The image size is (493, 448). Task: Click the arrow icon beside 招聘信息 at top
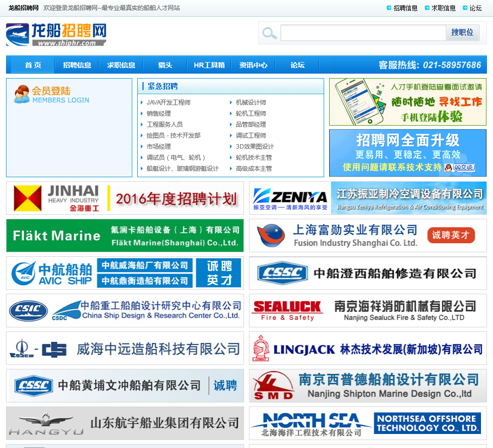(389, 8)
